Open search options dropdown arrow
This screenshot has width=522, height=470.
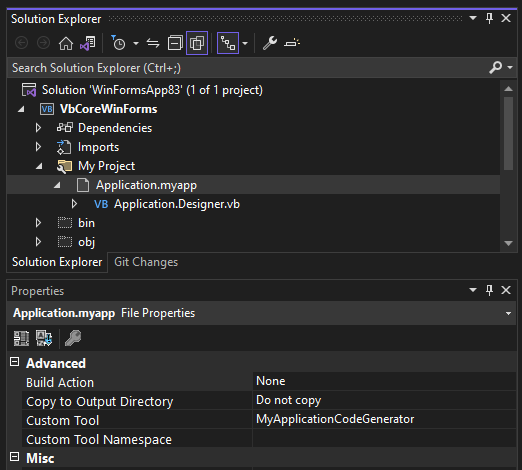pos(510,67)
